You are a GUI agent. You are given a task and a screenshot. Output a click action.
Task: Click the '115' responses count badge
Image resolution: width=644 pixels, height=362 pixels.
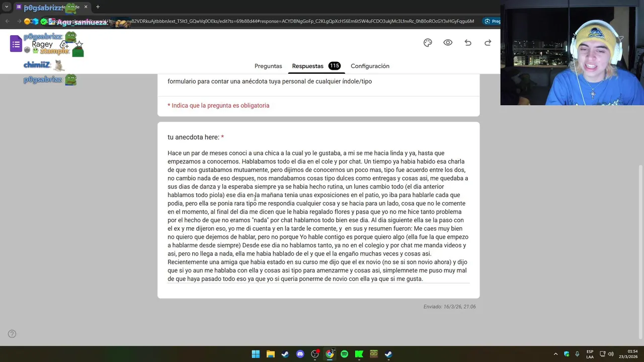(x=334, y=66)
